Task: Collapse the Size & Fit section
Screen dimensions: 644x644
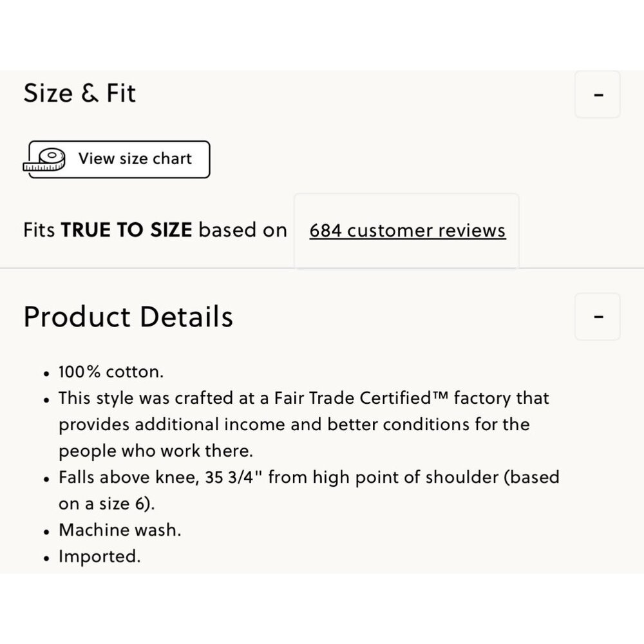Action: 598,95
